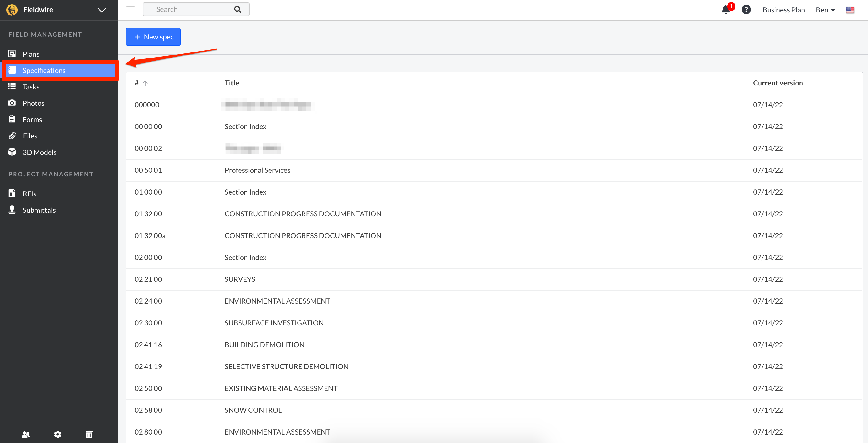The height and width of the screenshot is (443, 868).
Task: Click the search magnifier icon
Action: (237, 9)
